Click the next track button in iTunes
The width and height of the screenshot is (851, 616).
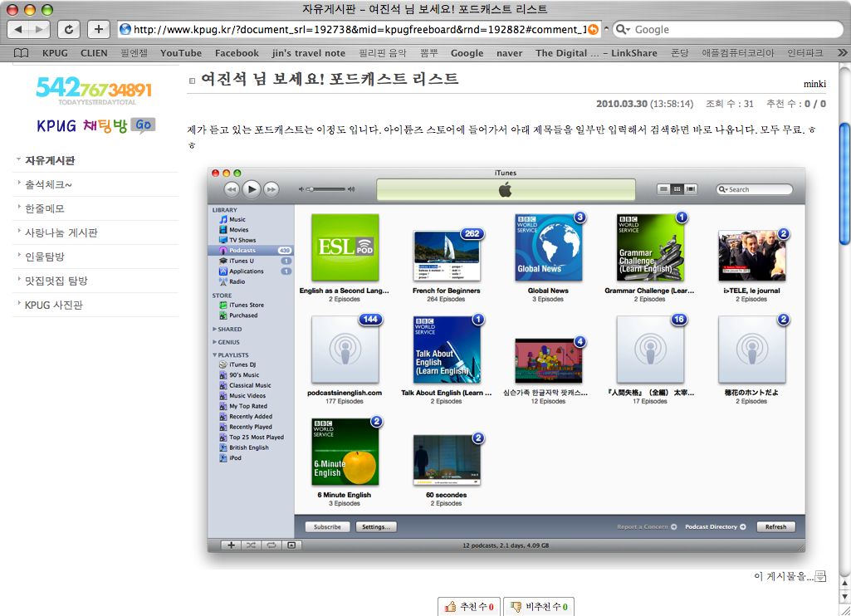(x=271, y=189)
